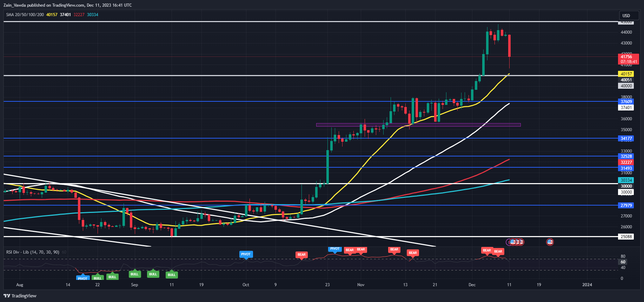Click the red 32227 price axis label
This screenshot has width=644, height=302.
(x=626, y=162)
